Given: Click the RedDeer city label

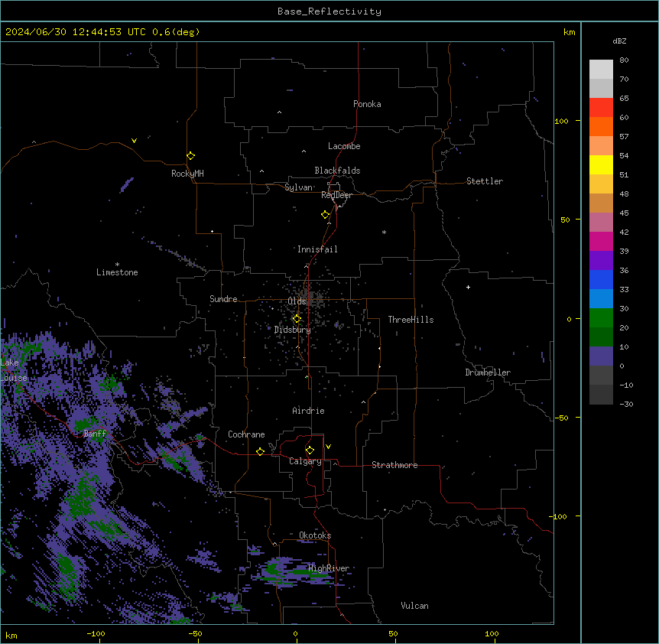Looking at the screenshot, I should 336,195.
